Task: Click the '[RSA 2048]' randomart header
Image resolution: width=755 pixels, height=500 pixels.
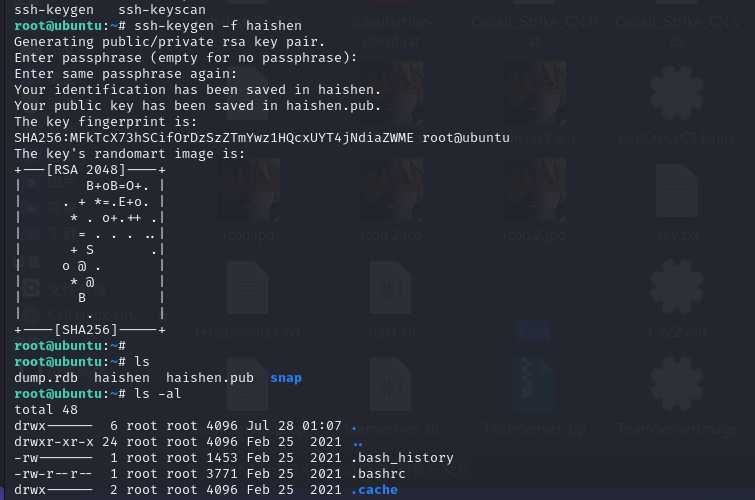Action: (x=86, y=170)
